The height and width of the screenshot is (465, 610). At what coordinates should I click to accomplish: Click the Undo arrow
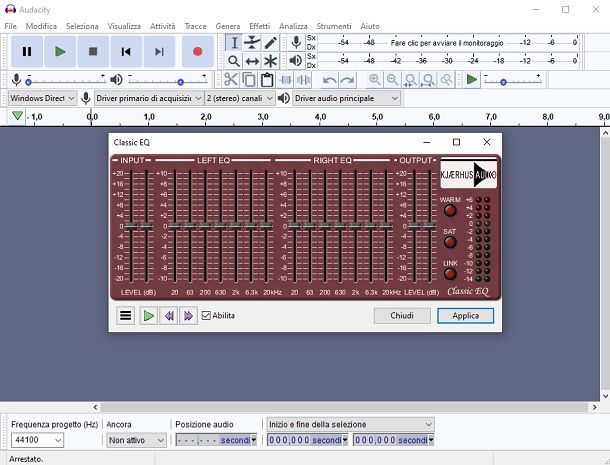click(330, 80)
